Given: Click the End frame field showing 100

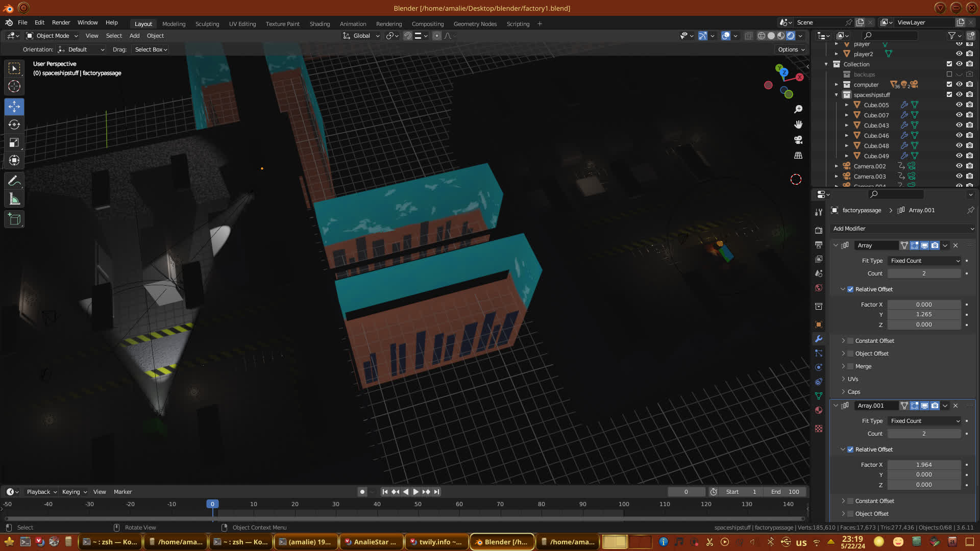Looking at the screenshot, I should pyautogui.click(x=786, y=492).
